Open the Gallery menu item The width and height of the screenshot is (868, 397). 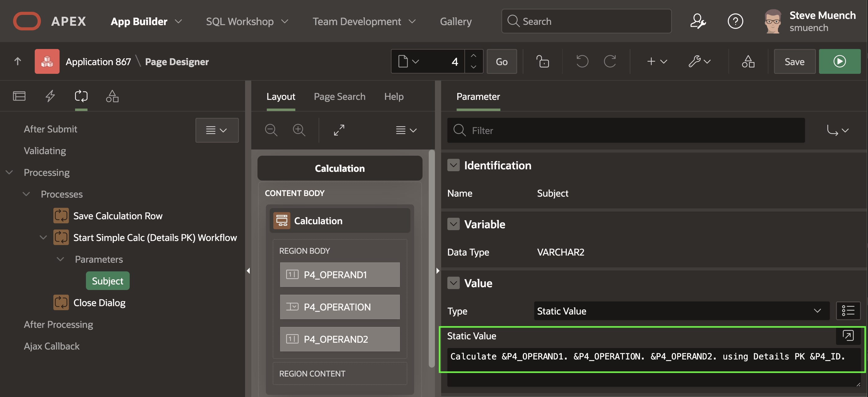(x=456, y=21)
